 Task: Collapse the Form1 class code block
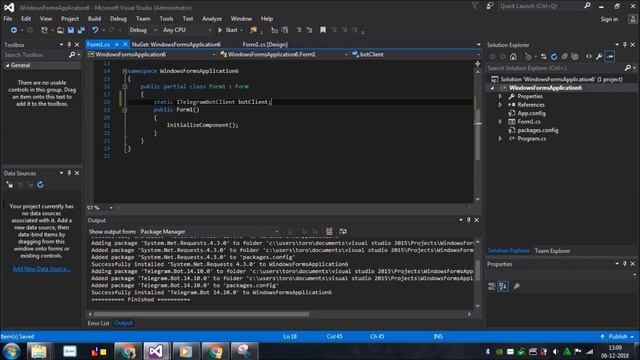124,87
